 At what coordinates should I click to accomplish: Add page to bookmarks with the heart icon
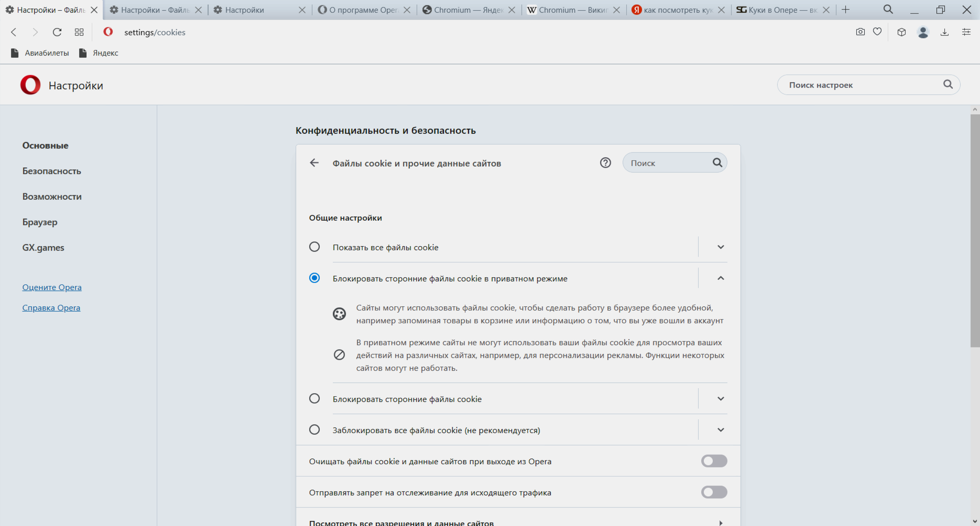click(x=877, y=32)
